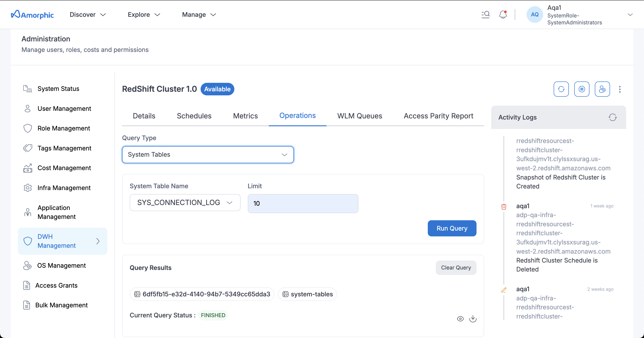Open the Access Parity Report tab

(439, 116)
